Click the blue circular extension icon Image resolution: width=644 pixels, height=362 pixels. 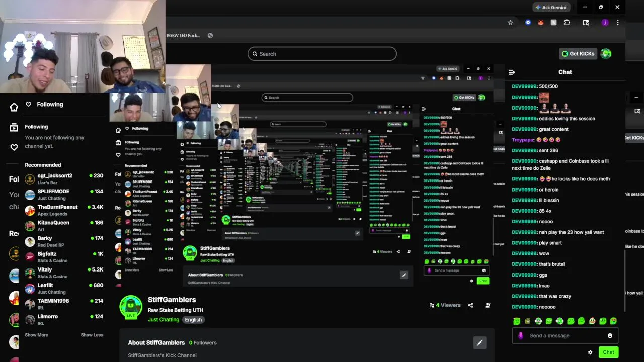point(528,23)
